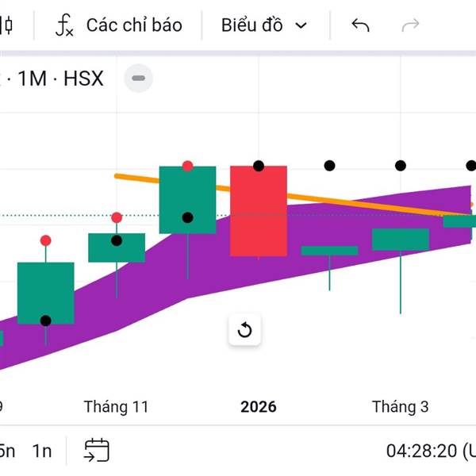
Task: Open the go-to-date calendar icon
Action: click(97, 451)
